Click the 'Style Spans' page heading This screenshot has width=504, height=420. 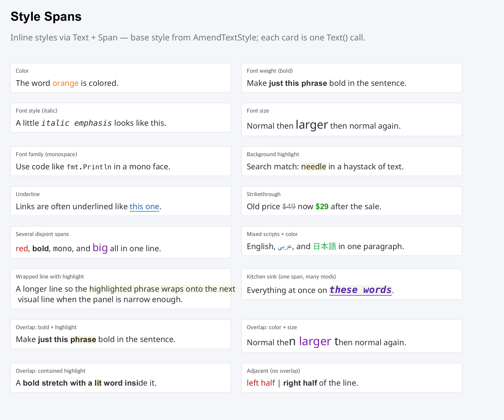pos(46,17)
